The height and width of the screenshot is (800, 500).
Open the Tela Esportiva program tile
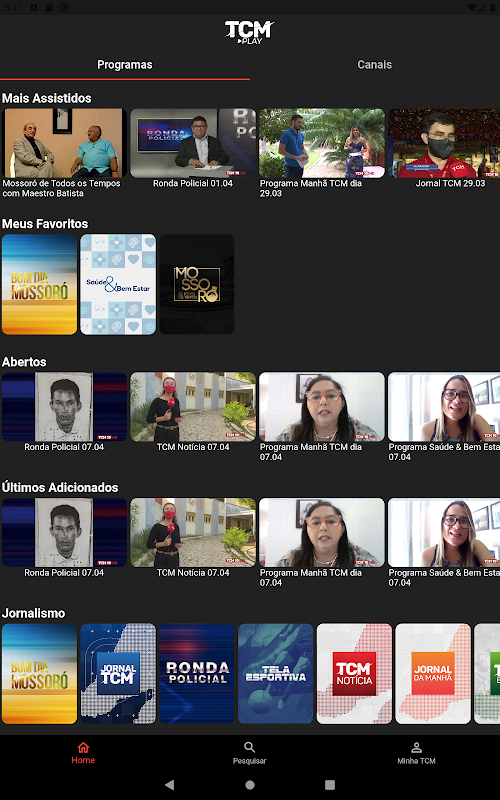coord(276,673)
